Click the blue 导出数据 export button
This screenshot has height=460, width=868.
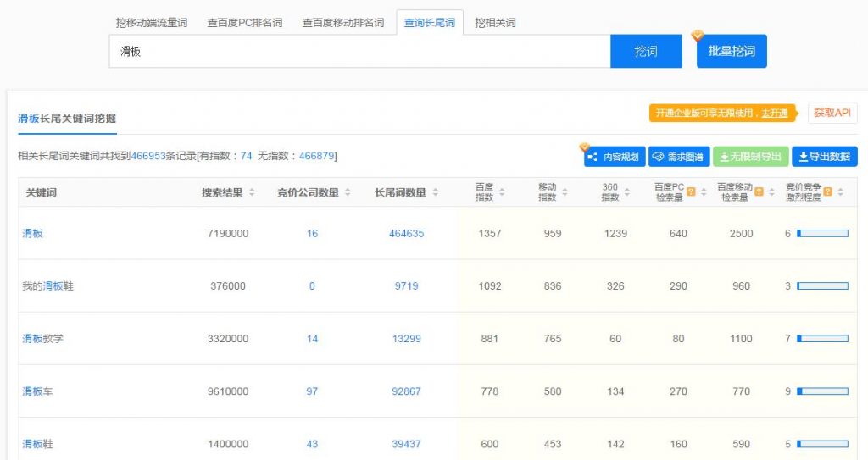824,157
